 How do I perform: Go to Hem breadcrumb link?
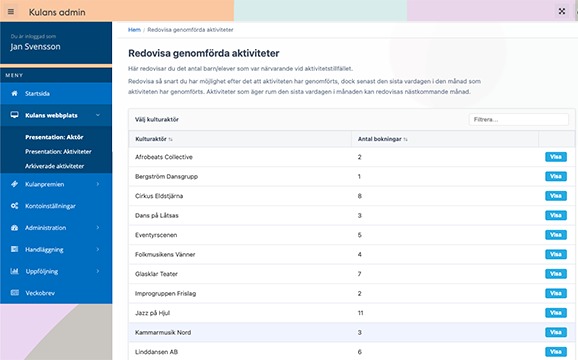[134, 30]
